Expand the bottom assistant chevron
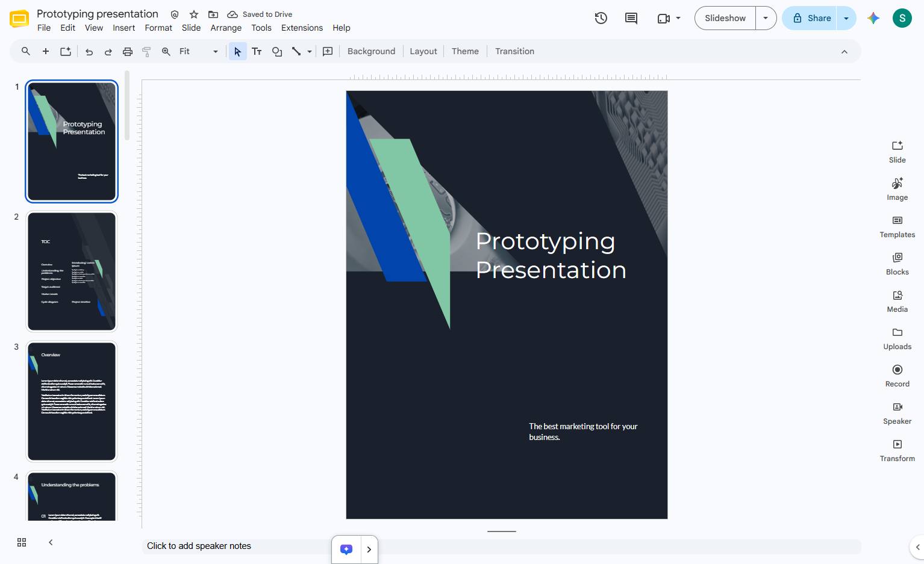Screen dimensions: 924x564 pyautogui.click(x=369, y=550)
